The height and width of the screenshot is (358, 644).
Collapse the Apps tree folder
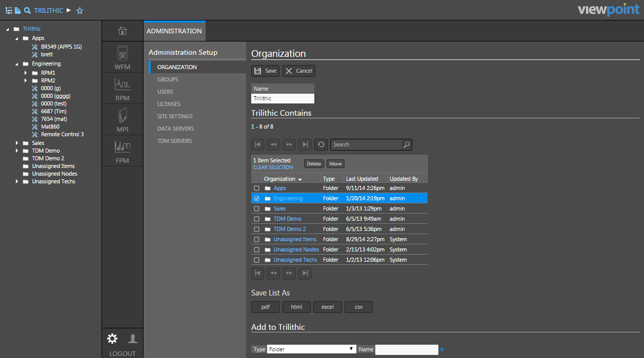click(17, 38)
